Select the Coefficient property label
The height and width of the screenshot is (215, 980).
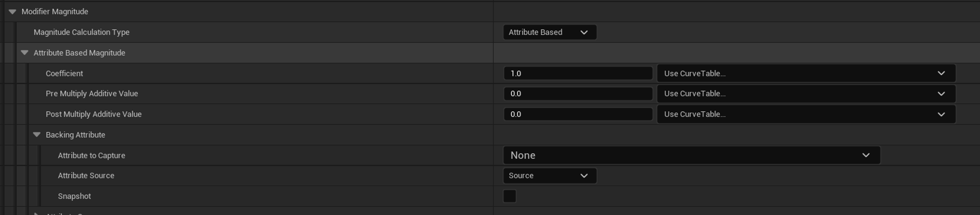click(64, 73)
